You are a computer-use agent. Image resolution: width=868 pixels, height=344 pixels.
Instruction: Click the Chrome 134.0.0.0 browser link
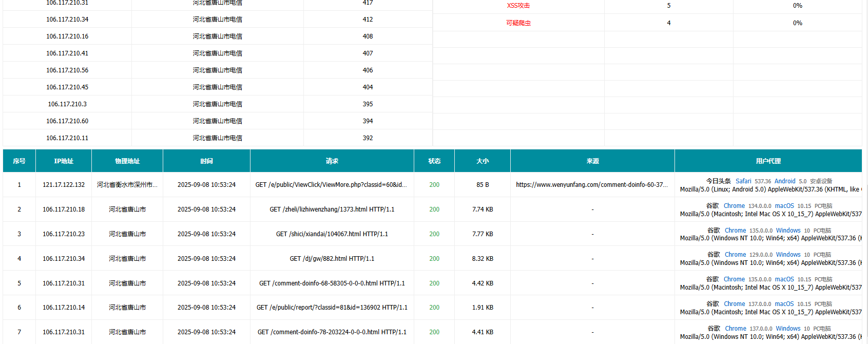coord(734,206)
